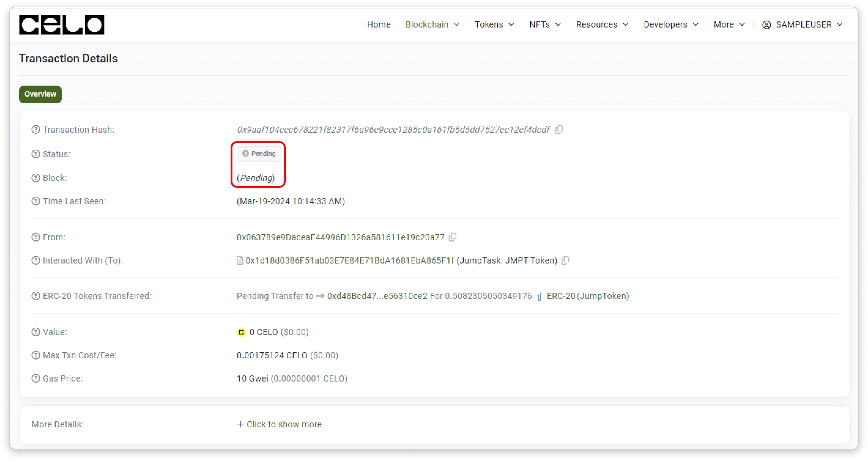Viewport: 868px width, 461px height.
Task: Click the JumpToken logo icon
Action: coord(540,296)
